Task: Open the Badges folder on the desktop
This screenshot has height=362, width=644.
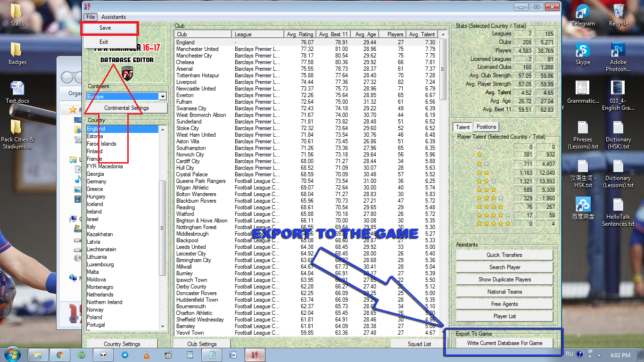Action: tap(17, 54)
